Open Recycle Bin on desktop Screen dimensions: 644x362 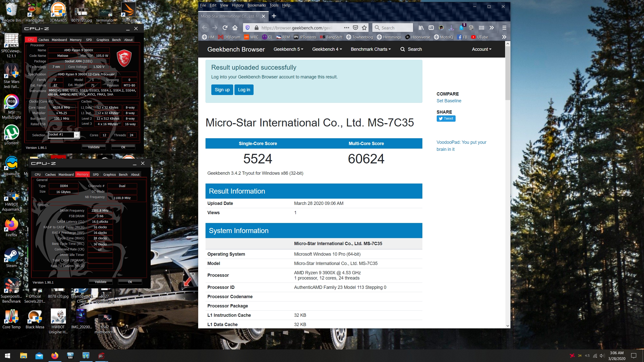[x=11, y=12]
